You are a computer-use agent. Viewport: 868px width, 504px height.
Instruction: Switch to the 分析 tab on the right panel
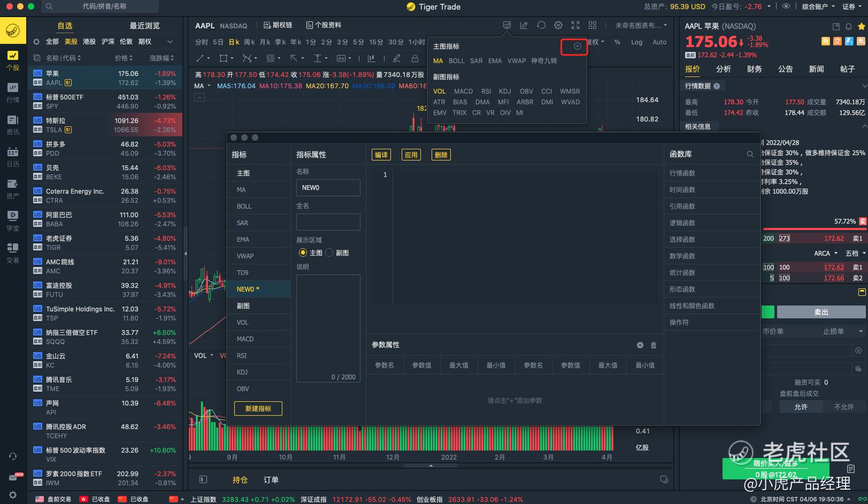pyautogui.click(x=723, y=68)
